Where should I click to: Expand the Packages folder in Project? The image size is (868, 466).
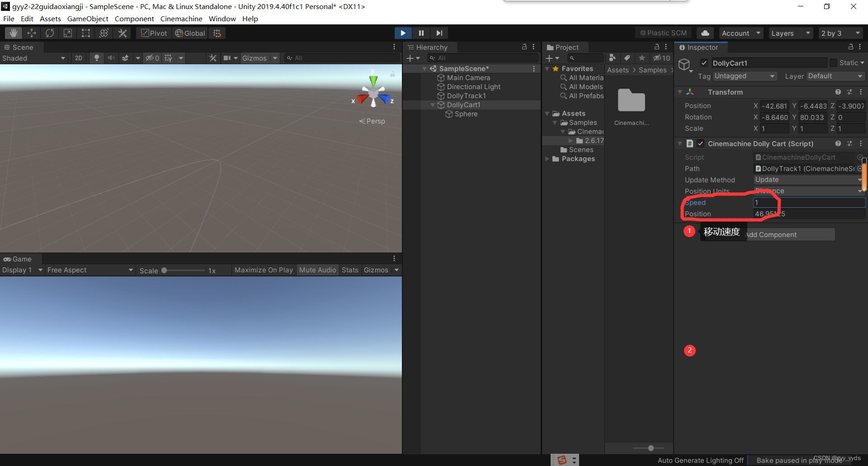point(548,159)
